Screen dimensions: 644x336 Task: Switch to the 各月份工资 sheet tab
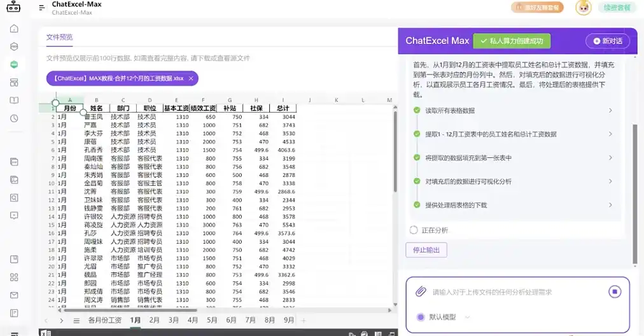105,320
